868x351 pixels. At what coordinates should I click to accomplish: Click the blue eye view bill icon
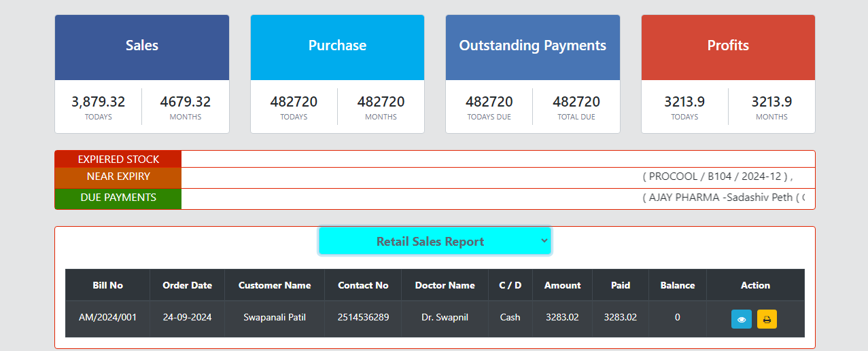(741, 319)
